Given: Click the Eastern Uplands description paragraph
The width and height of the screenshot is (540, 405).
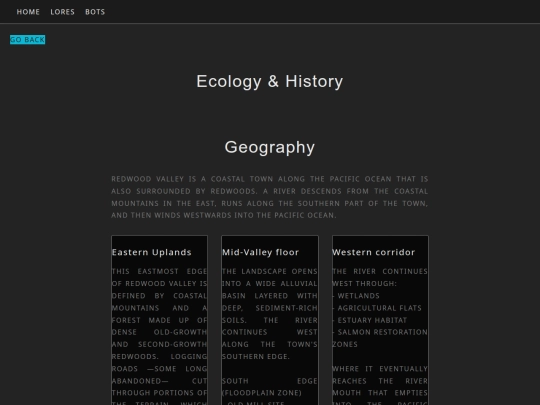Looking at the screenshot, I should 159,336.
